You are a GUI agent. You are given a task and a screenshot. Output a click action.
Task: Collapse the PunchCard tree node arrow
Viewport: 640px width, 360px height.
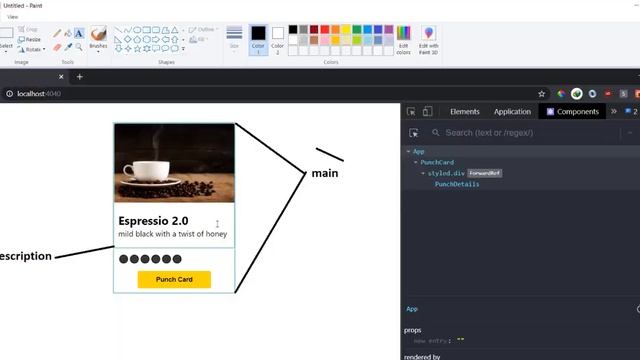[416, 162]
